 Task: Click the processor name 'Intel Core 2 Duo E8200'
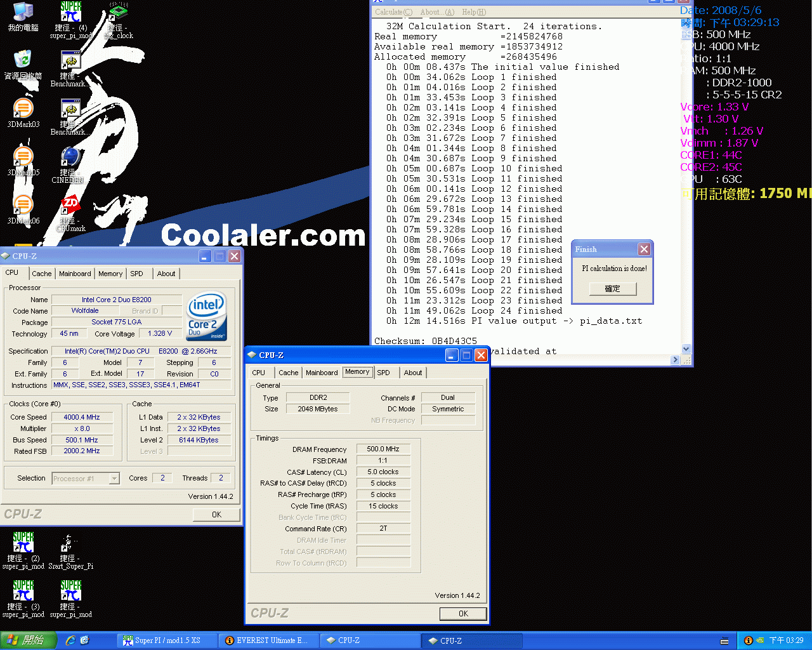tap(117, 300)
